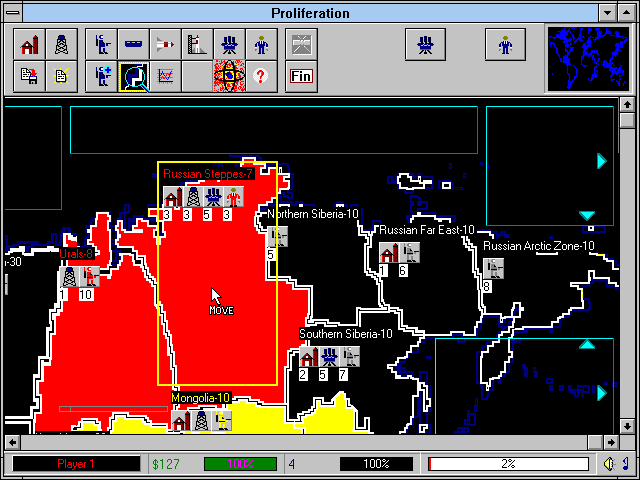This screenshot has height=480, width=640.
Task: Select the red barn farm toolbar icon
Action: (x=29, y=44)
